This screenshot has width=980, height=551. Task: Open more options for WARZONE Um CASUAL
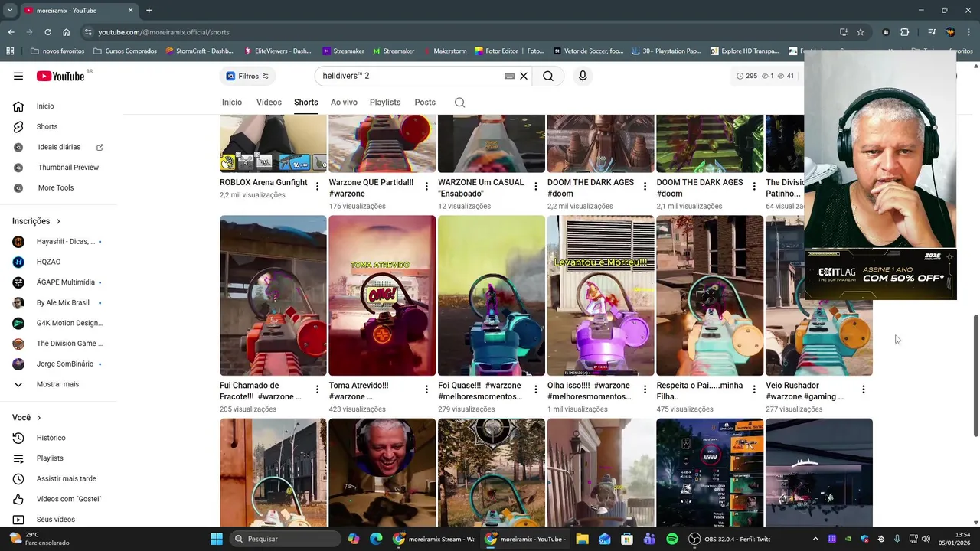pyautogui.click(x=536, y=187)
